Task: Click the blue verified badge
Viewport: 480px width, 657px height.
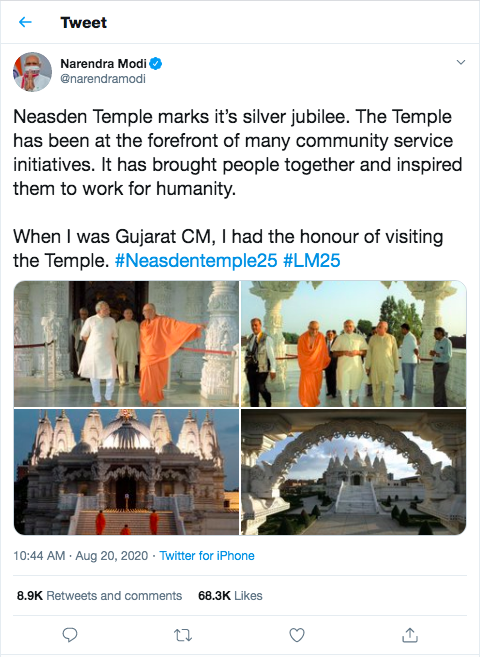Action: [x=156, y=64]
